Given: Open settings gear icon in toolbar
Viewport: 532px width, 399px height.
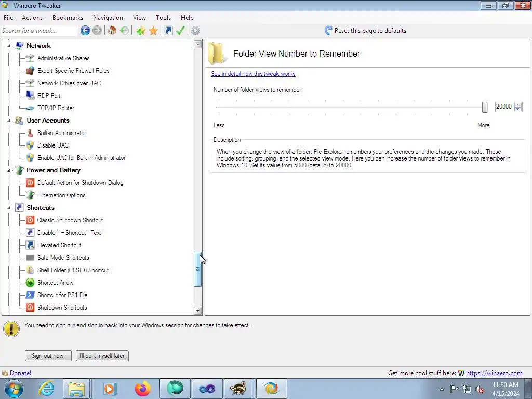Looking at the screenshot, I should (195, 31).
